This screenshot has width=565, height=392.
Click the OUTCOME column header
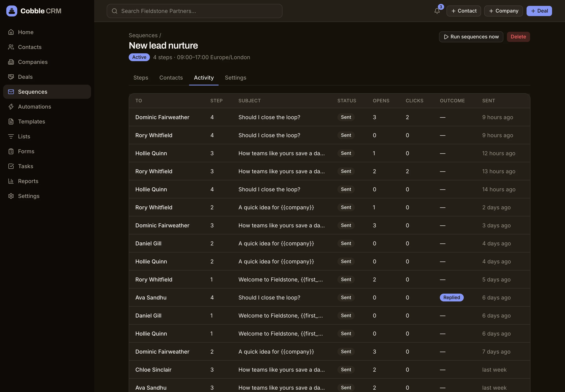click(452, 101)
